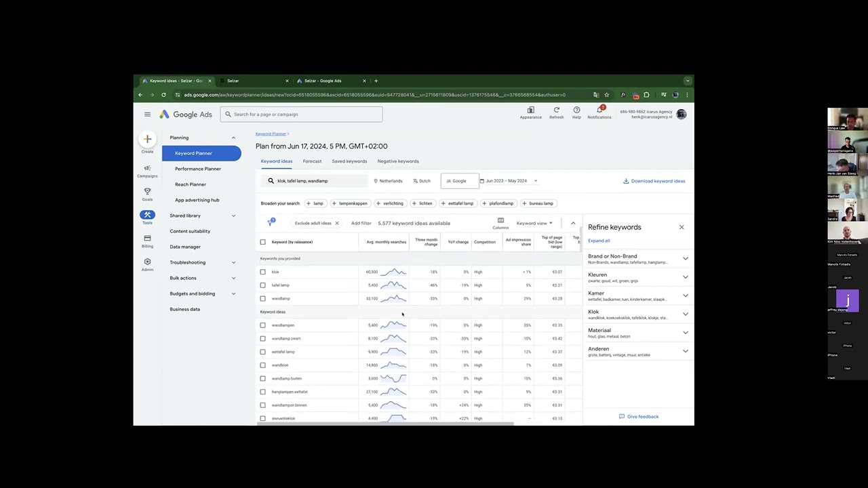Click keyword search box klok, tafel lamp, wandlamp

pyautogui.click(x=315, y=181)
